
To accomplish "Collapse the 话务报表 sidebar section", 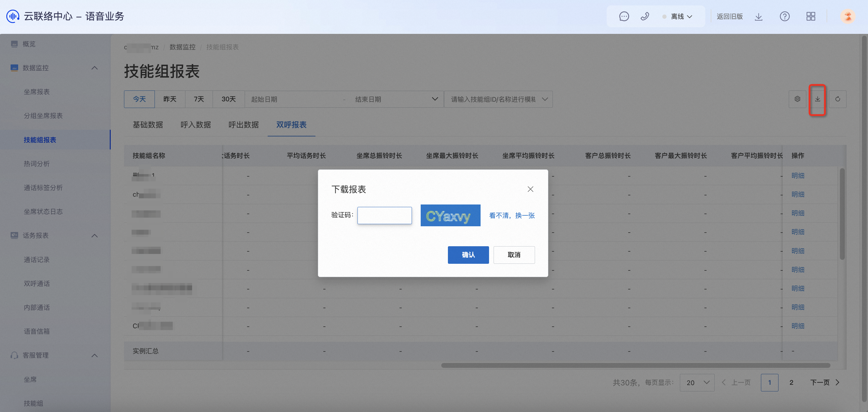I will pos(94,235).
